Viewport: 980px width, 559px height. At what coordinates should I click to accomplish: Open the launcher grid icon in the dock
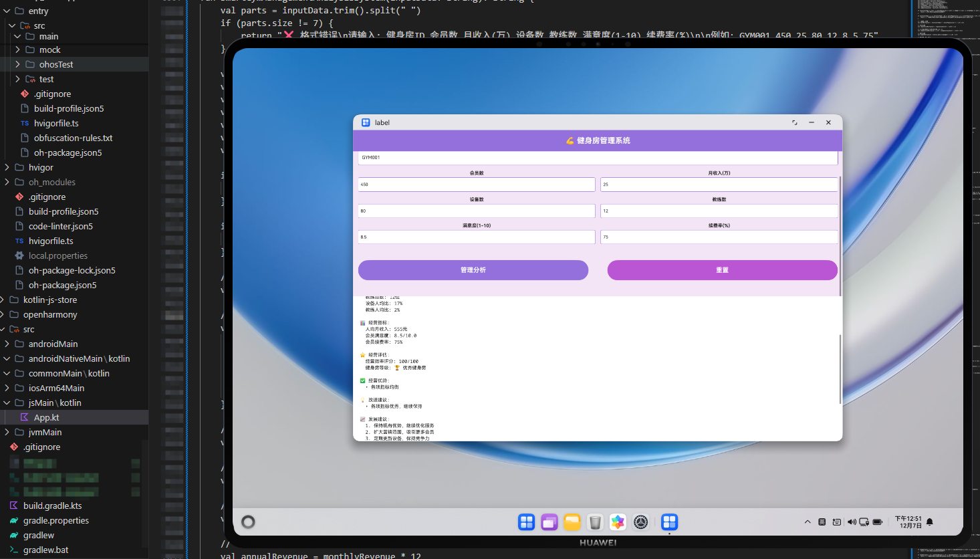[526, 522]
